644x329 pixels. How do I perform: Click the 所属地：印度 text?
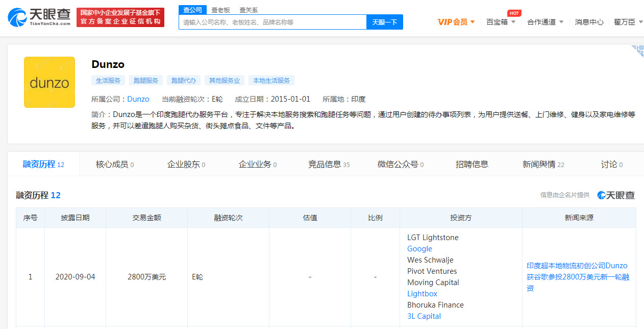(344, 99)
